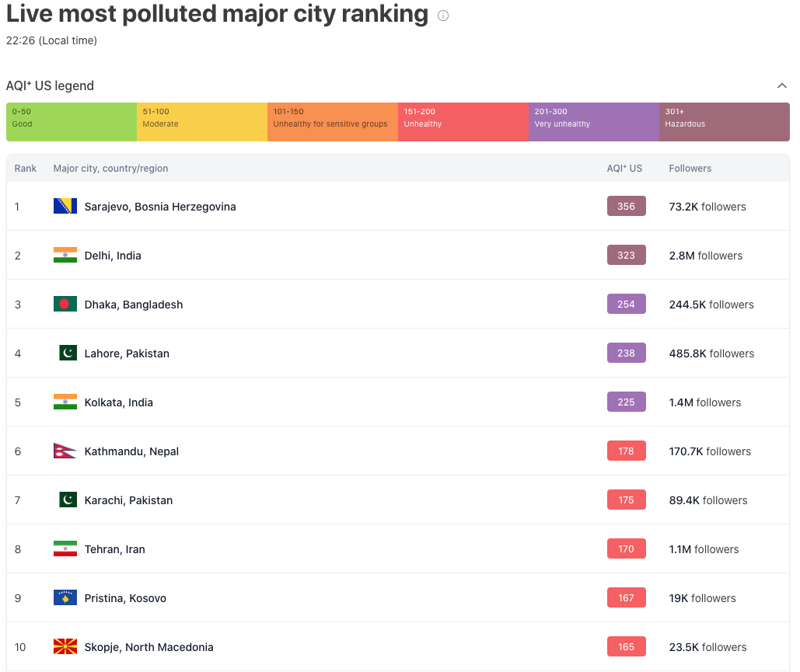Click the 356 AQI badge for Sarajevo
This screenshot has height=672, width=800.
(x=627, y=206)
